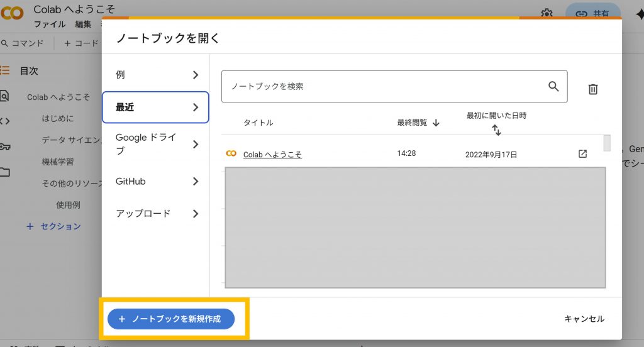Open the settings gear icon
Image resolution: width=644 pixels, height=347 pixels.
click(x=547, y=13)
